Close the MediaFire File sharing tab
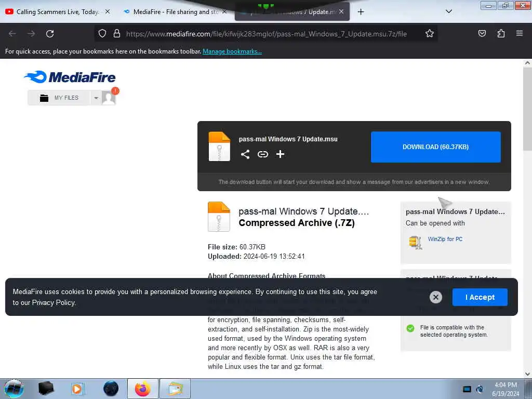The width and height of the screenshot is (532, 399). click(x=224, y=11)
